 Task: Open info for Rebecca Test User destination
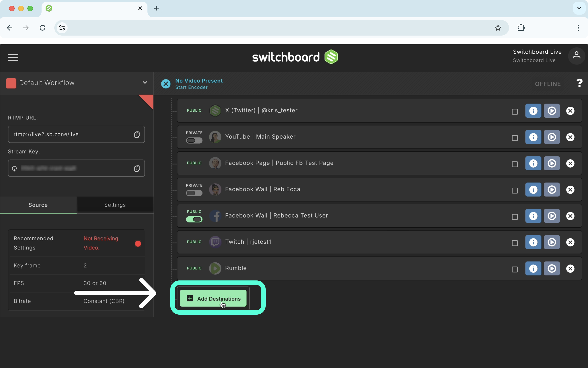(x=533, y=216)
